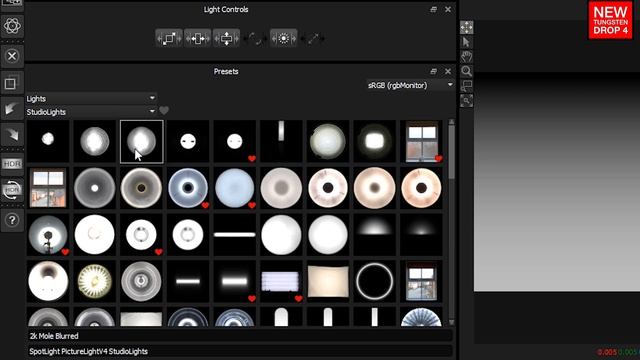Select the highlighted preset thumbnail under the cursor

[141, 141]
